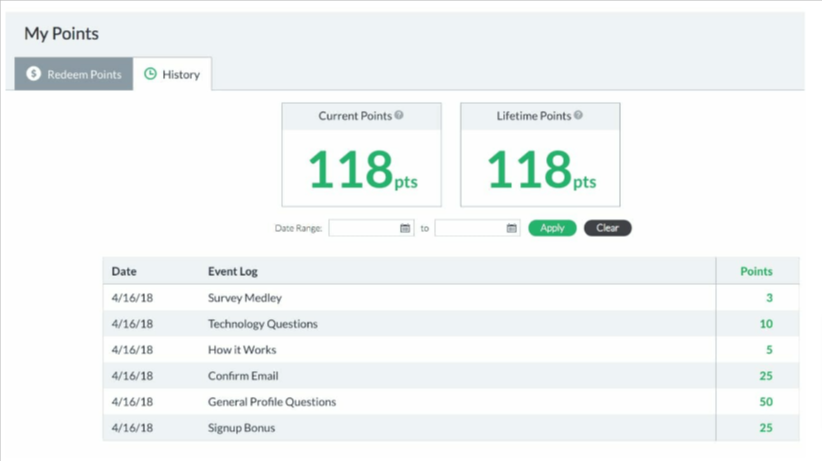Click the Points column header
822x461 pixels.
click(x=756, y=271)
